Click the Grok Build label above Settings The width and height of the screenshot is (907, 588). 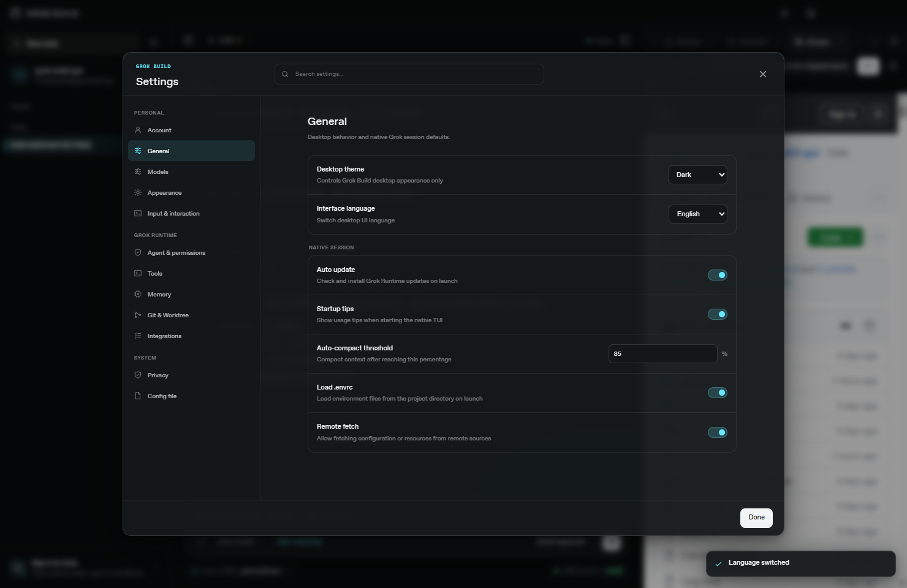tap(153, 66)
